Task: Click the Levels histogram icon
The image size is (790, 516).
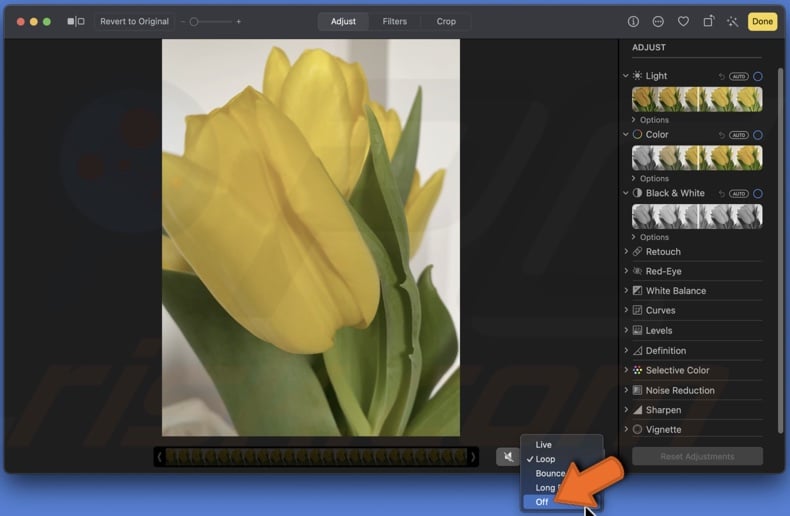Action: (637, 331)
